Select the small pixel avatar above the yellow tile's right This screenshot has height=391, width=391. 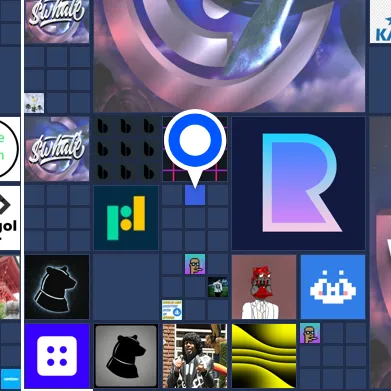pyautogui.click(x=310, y=333)
